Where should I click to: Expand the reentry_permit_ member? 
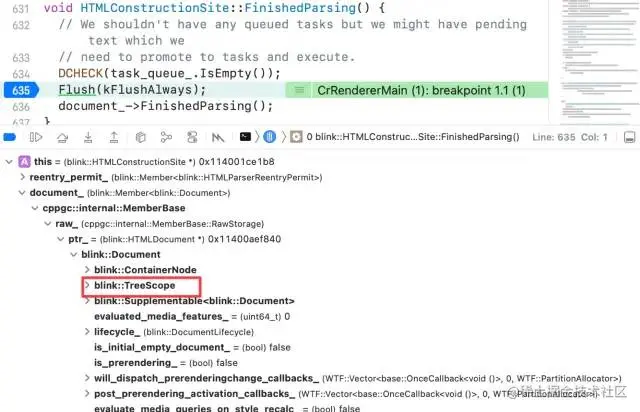22,177
